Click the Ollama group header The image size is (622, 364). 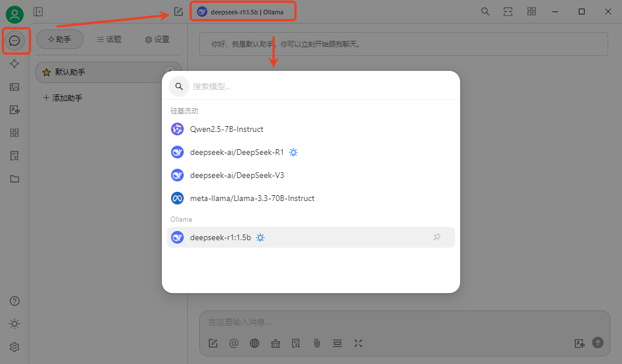(x=181, y=219)
